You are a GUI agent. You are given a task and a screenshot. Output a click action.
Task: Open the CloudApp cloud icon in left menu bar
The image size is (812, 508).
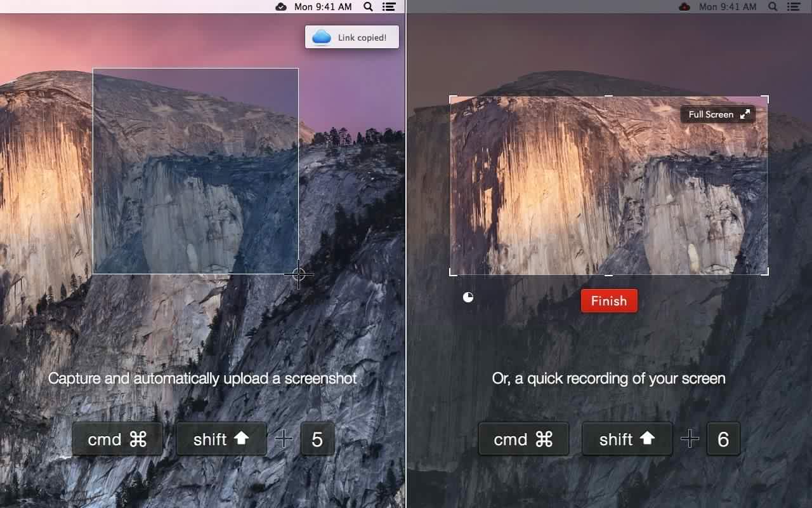point(281,7)
